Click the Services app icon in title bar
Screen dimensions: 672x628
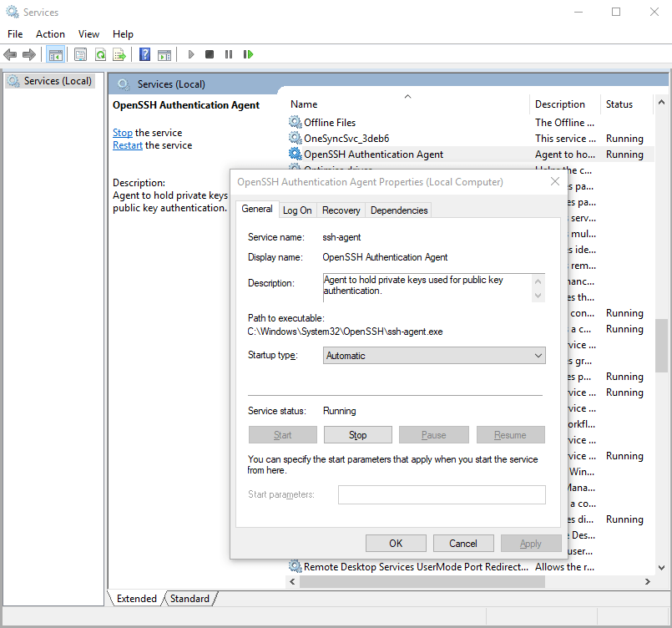click(x=13, y=12)
